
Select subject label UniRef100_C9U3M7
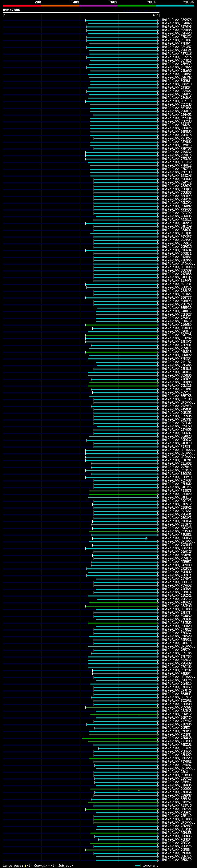point(176,419)
